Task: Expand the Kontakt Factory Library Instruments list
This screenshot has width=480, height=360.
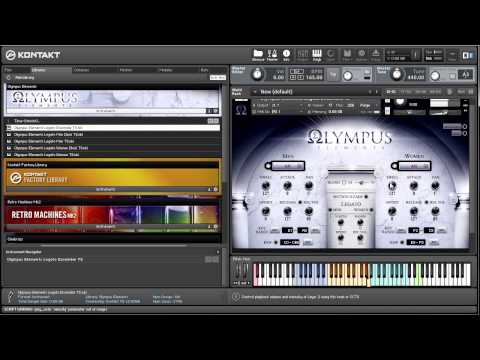Action: [106, 189]
